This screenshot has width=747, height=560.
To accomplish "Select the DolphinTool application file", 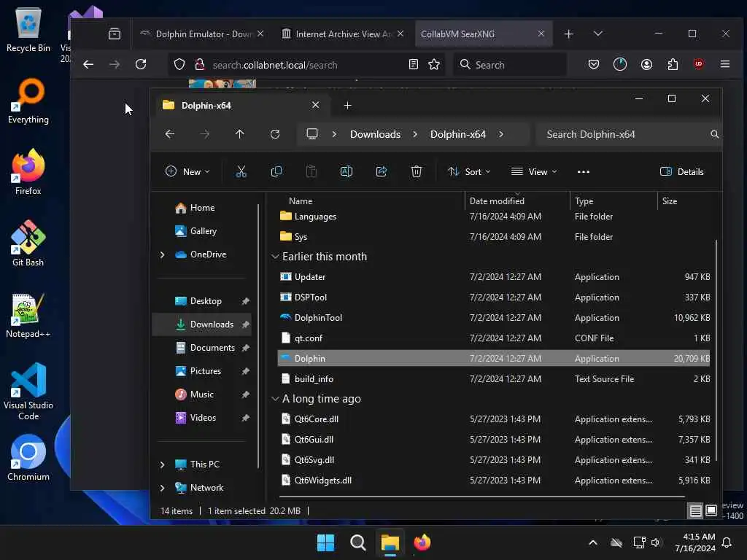I will pyautogui.click(x=494, y=318).
